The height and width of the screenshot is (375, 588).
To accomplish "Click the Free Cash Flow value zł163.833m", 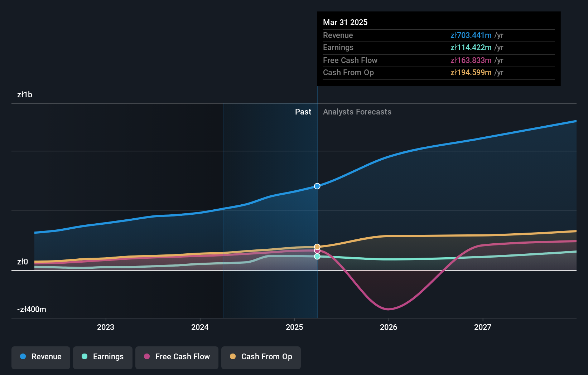I will [471, 60].
